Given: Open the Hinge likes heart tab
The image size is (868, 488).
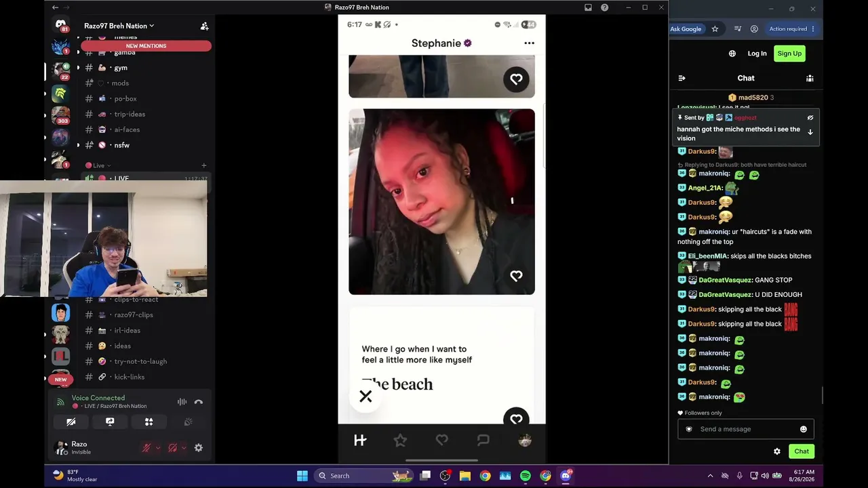Looking at the screenshot, I should pos(441,441).
